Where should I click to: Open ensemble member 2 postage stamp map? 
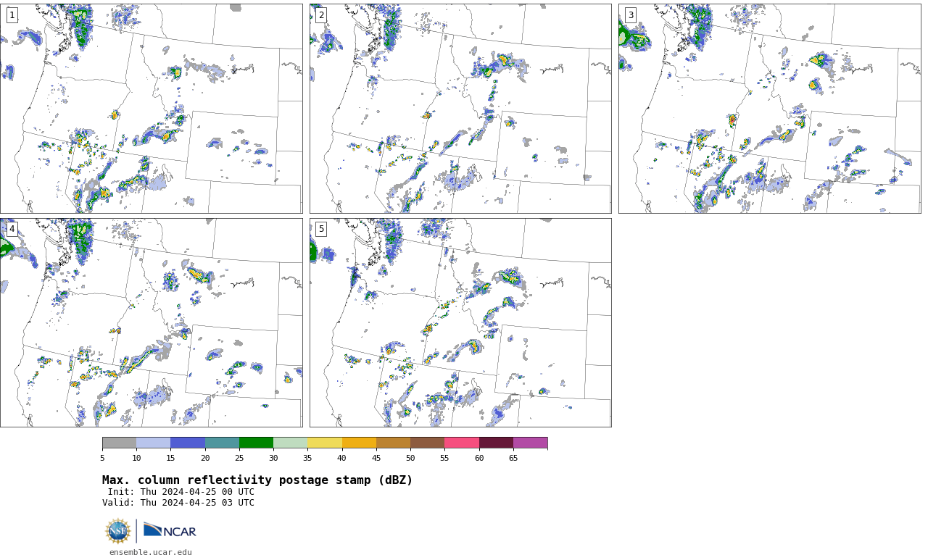click(460, 109)
